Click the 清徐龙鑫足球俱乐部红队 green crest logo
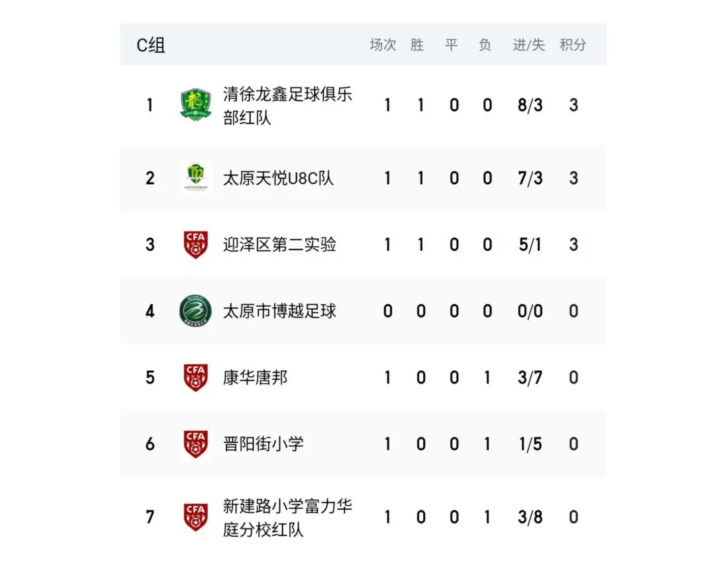 point(195,105)
